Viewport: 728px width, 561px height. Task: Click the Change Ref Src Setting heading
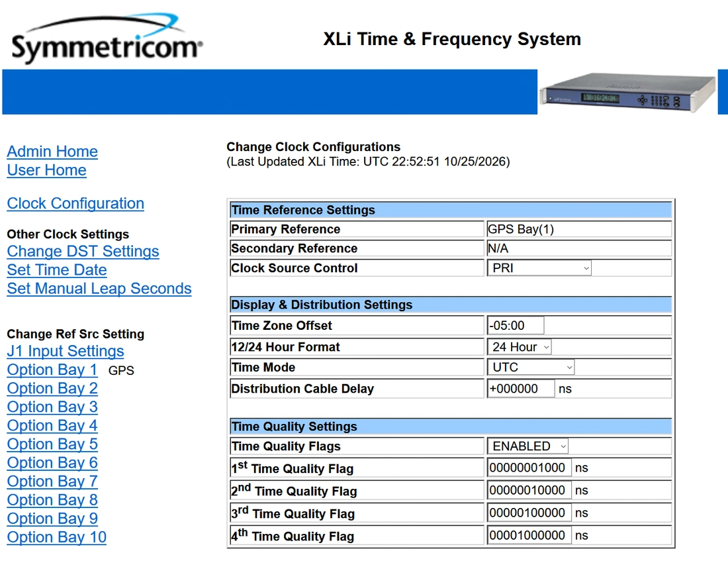(x=75, y=334)
